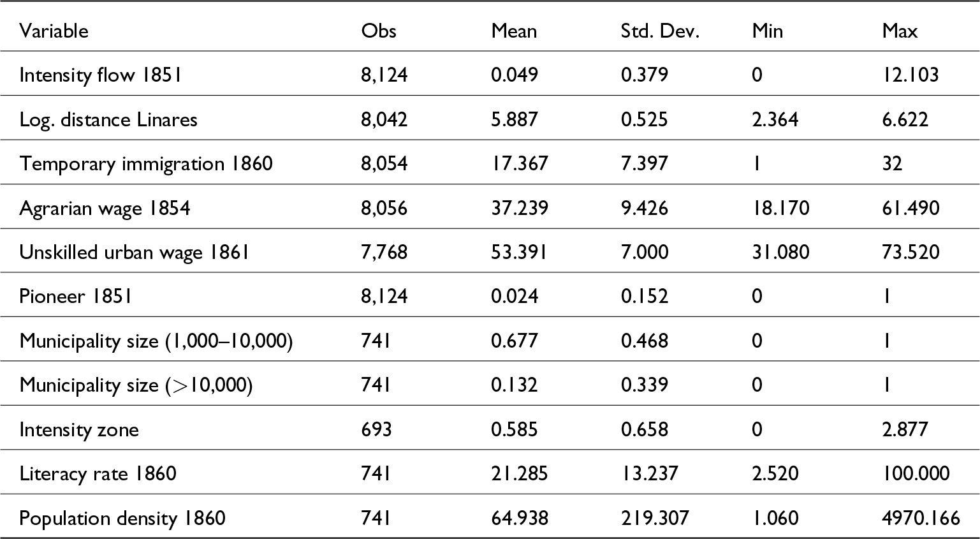The width and height of the screenshot is (980, 539).
Task: Click the Std. Dev. column header
Action: pyautogui.click(x=660, y=31)
